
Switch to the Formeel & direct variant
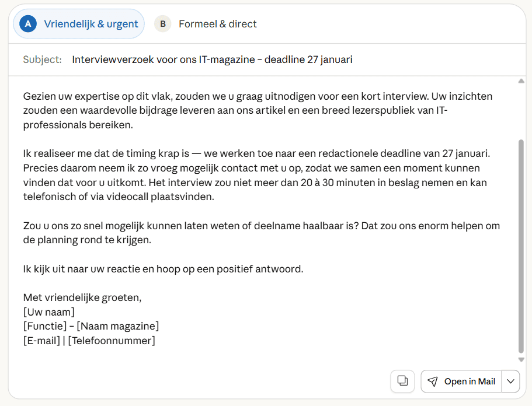tap(206, 24)
